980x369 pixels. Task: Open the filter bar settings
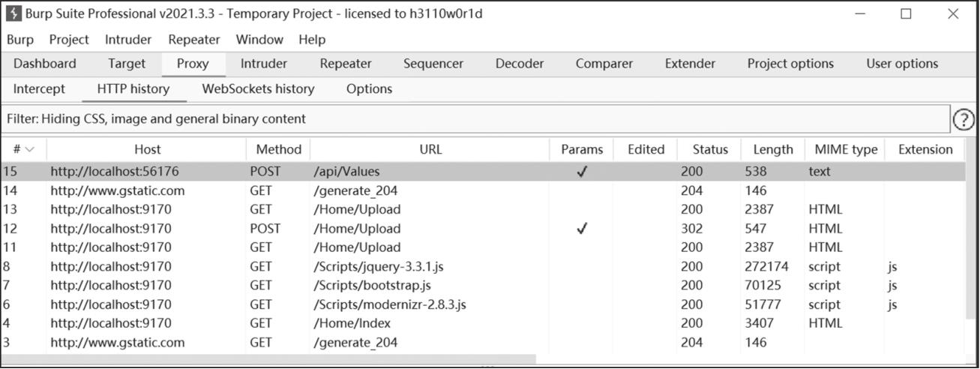pos(475,119)
